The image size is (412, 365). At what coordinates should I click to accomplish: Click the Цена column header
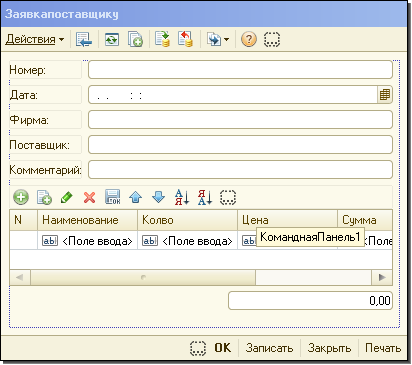pyautogui.click(x=287, y=220)
